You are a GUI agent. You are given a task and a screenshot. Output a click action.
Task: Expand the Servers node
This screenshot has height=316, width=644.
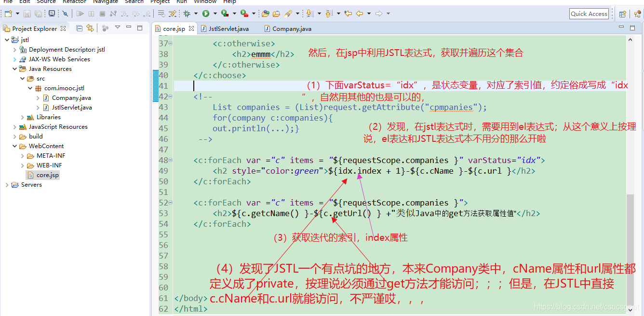click(x=6, y=185)
